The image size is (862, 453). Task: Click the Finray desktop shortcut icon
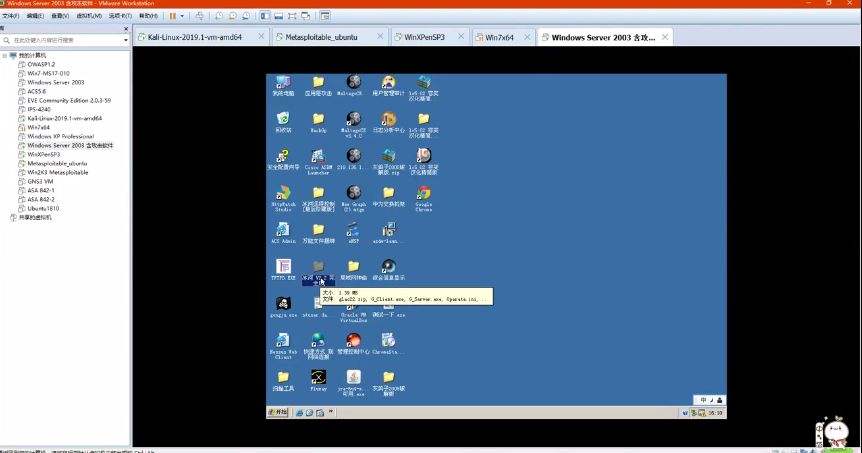318,380
